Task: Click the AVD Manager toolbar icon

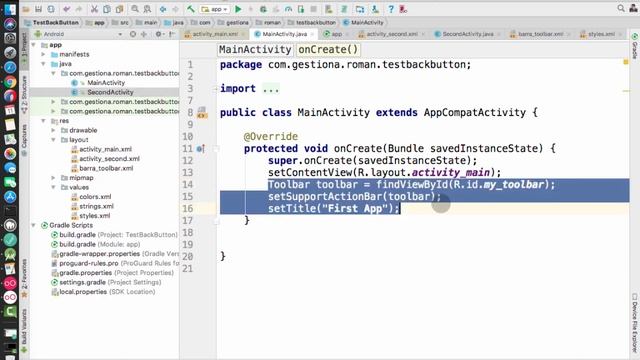Action: click(329, 9)
